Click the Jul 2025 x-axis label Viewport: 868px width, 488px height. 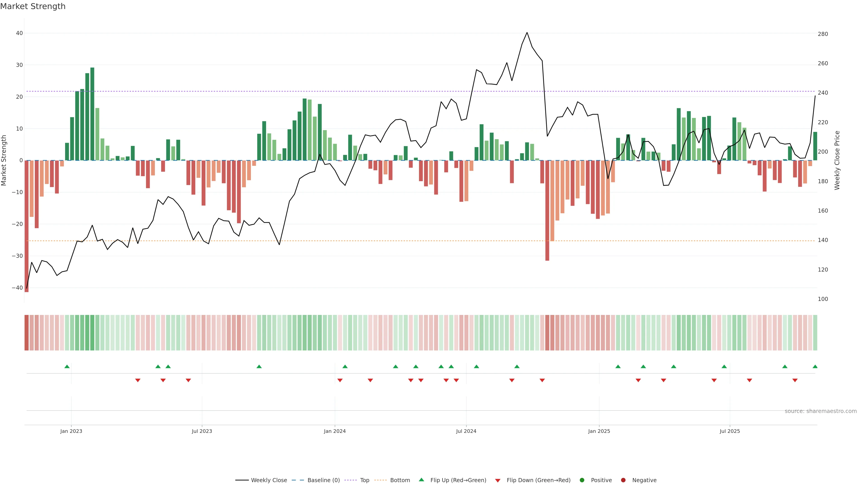pos(729,431)
